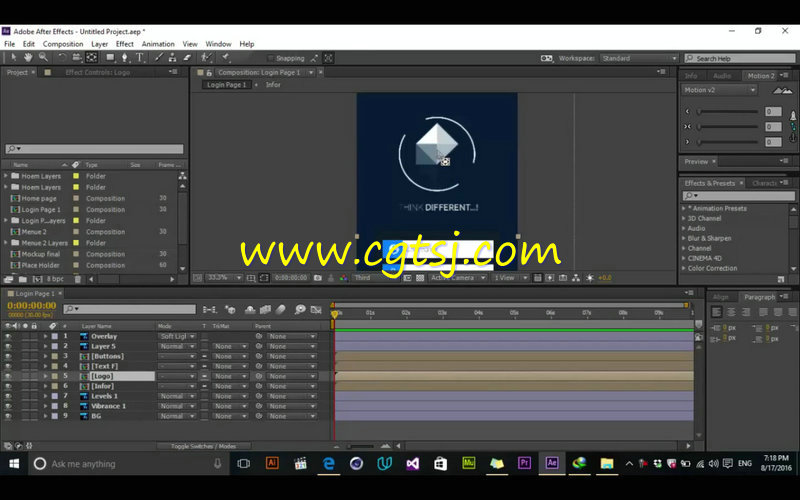Viewport: 800px width, 500px height.
Task: Enable motion blur for timeline layers
Action: (281, 310)
